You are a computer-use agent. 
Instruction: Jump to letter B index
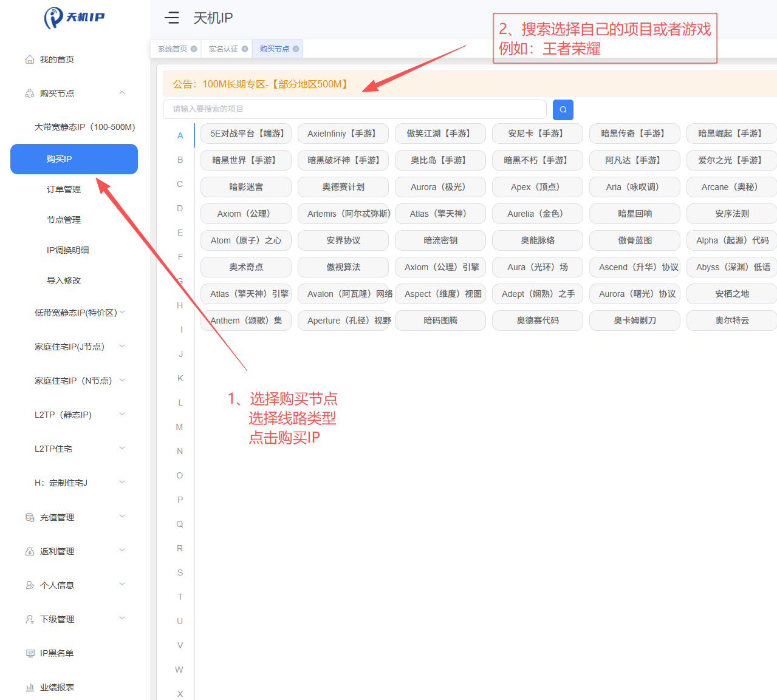click(x=180, y=160)
